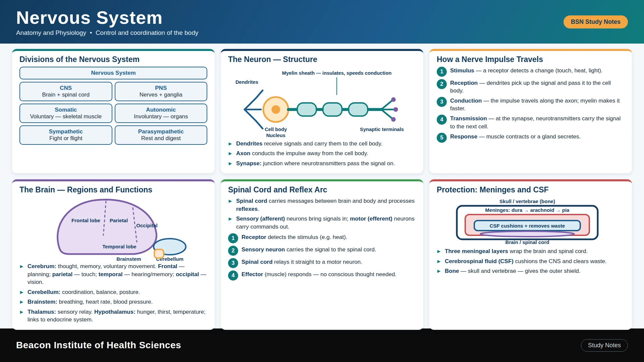The height and width of the screenshot is (362, 644).
Task: Click the Study Notes pill in the footer
Action: click(604, 345)
